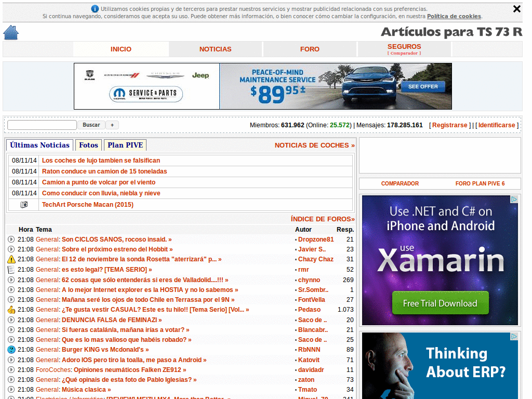Open the NOTICIAS menu item
532x399 pixels.
(x=216, y=49)
